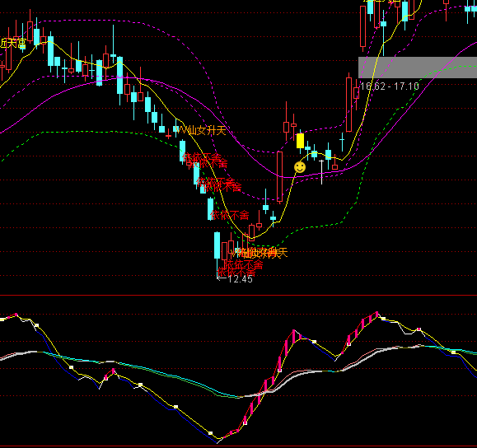Image resolution: width=477 pixels, height=448 pixels.
Task: Select the gray price zone rectangle
Action: click(418, 68)
